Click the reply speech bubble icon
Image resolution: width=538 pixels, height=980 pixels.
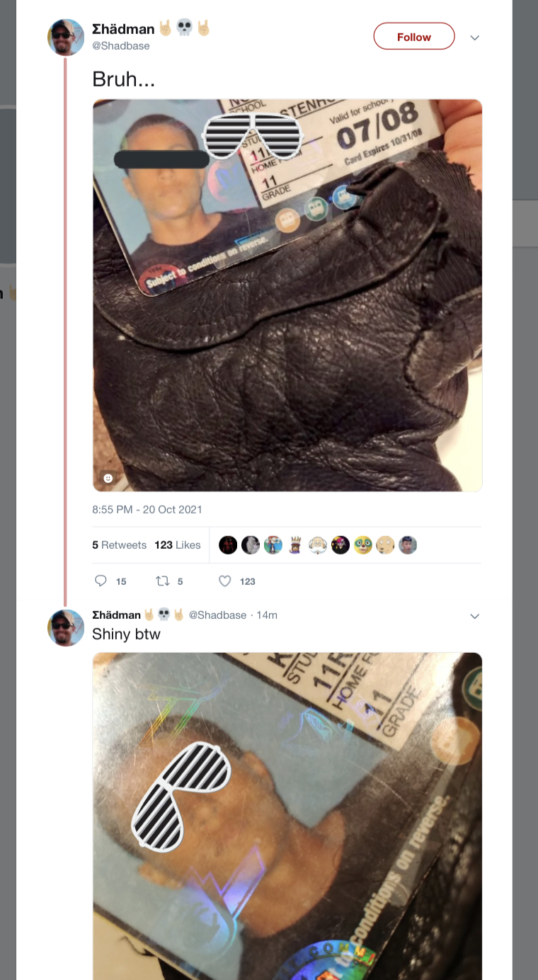(x=101, y=581)
